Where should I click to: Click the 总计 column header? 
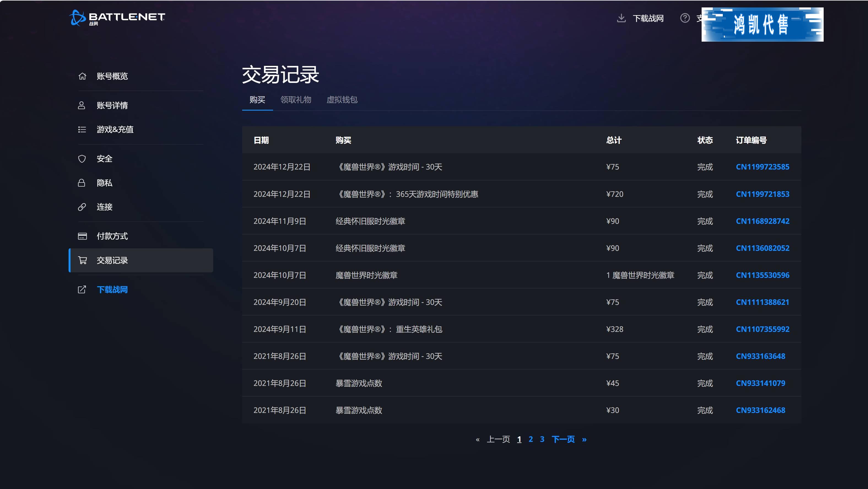pyautogui.click(x=614, y=140)
